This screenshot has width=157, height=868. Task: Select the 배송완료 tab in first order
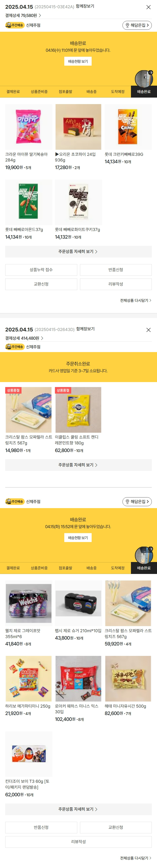pyautogui.click(x=144, y=92)
